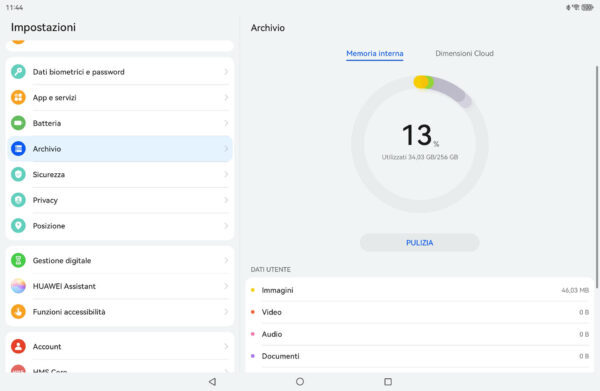Viewport: 600px width, 391px height.
Task: Tap the Impostazioni heading
Action: pos(43,27)
